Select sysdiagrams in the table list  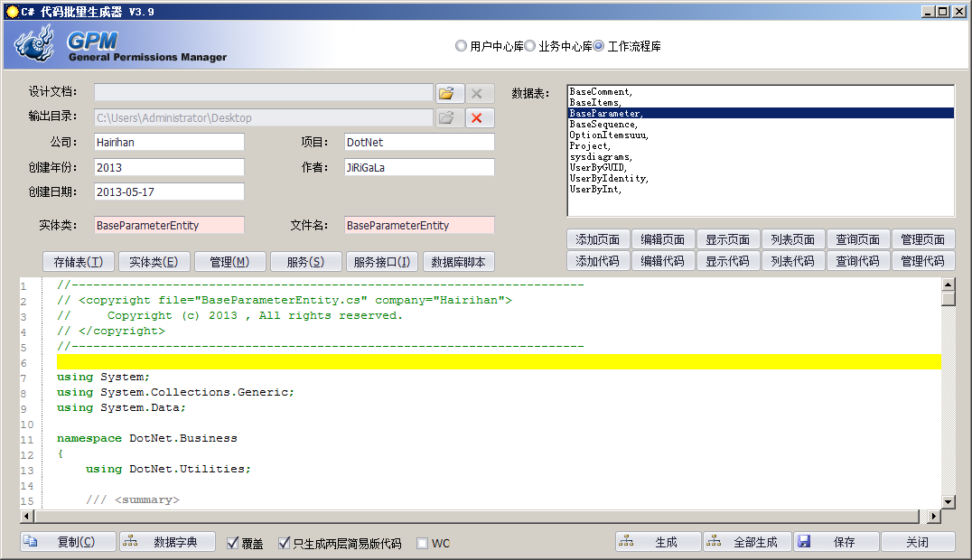(761, 157)
